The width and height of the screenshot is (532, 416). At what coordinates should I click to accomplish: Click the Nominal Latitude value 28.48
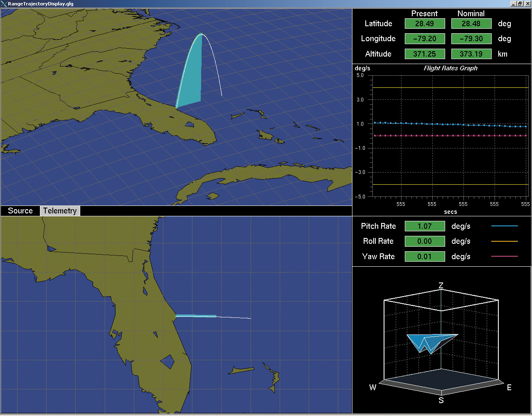pos(471,24)
